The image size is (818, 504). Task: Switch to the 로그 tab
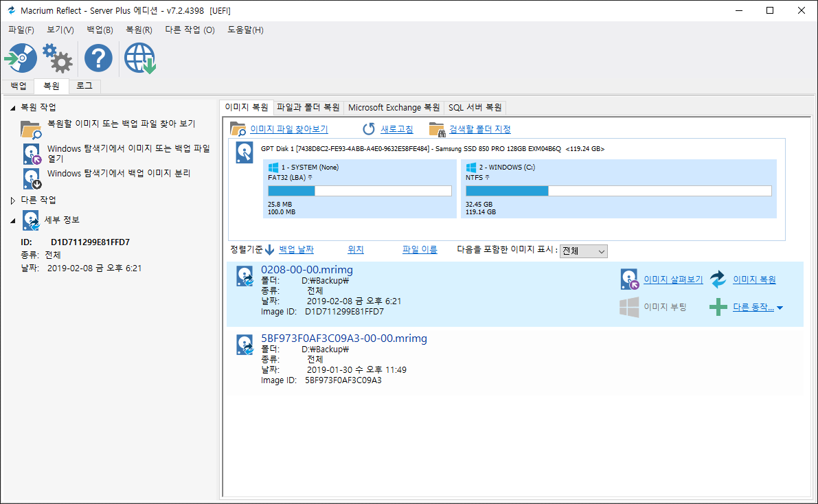84,86
